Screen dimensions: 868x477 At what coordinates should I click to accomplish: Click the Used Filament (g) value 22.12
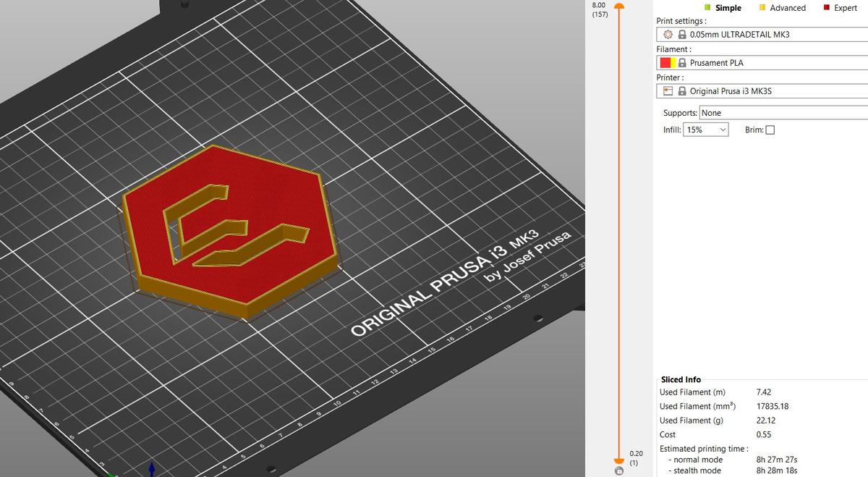pos(766,421)
